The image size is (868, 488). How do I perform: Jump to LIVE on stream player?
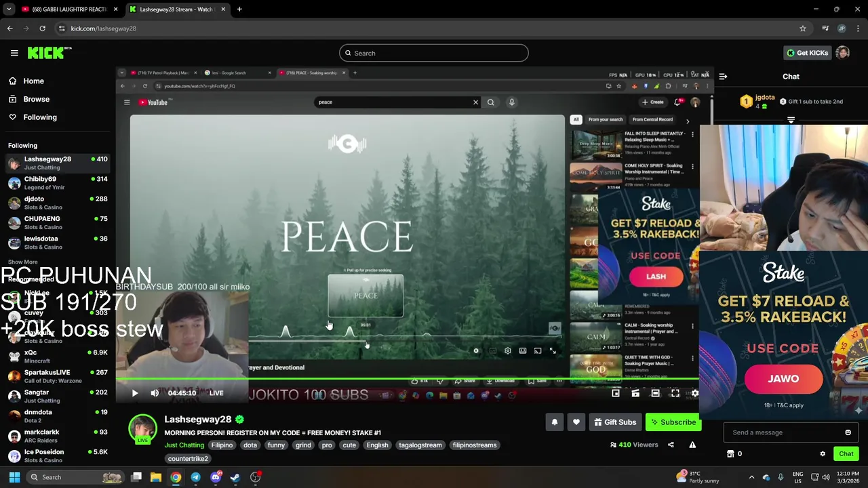tap(216, 393)
